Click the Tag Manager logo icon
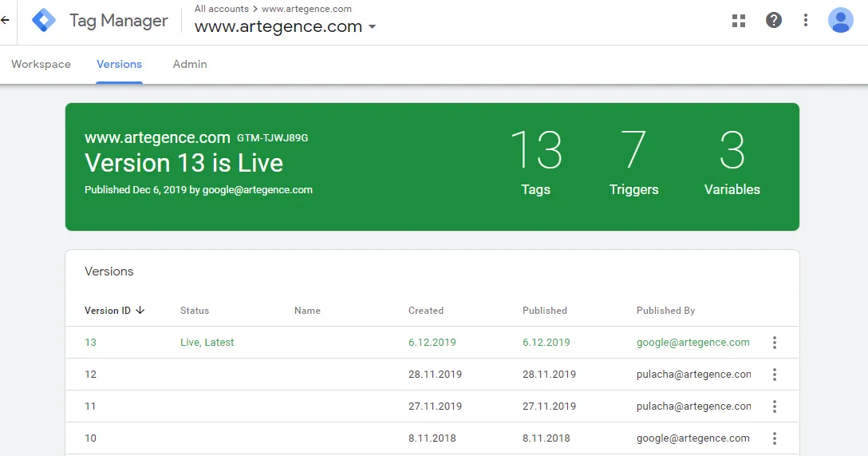The width and height of the screenshot is (868, 456). pos(44,21)
